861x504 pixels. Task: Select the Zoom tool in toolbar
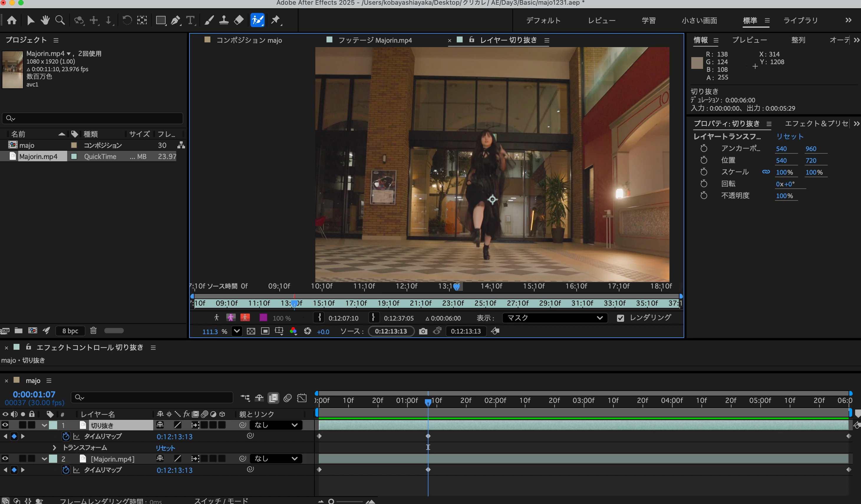click(x=60, y=20)
